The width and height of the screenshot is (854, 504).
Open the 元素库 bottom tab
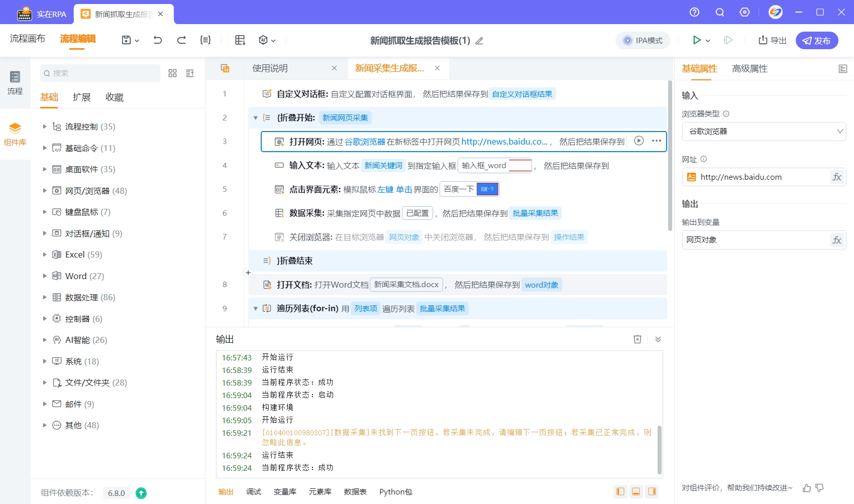click(320, 492)
